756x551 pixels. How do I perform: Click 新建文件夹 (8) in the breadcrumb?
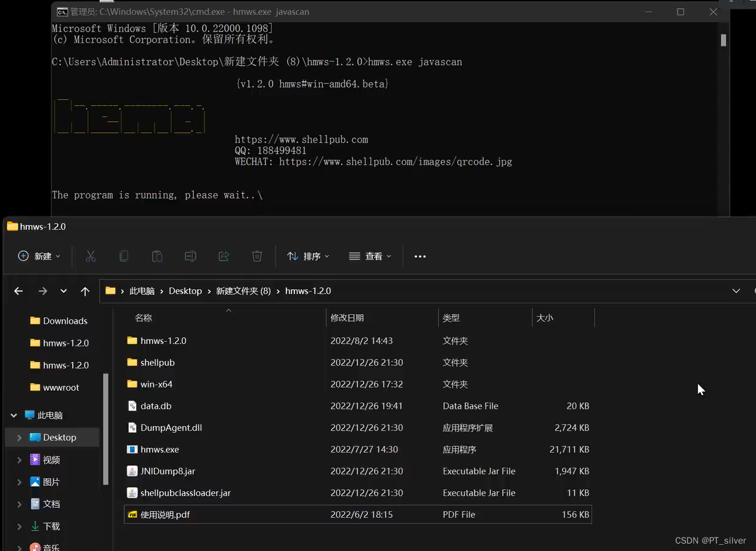click(x=243, y=291)
